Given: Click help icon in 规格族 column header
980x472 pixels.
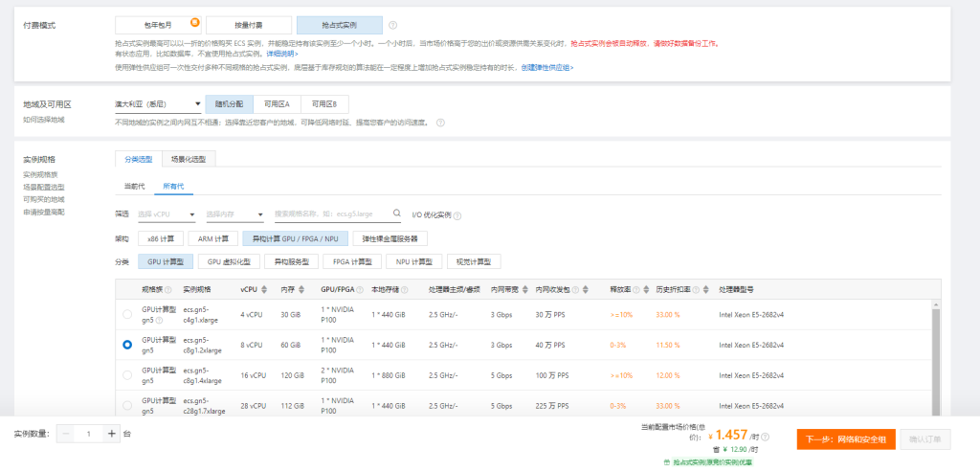Looking at the screenshot, I should [167, 289].
